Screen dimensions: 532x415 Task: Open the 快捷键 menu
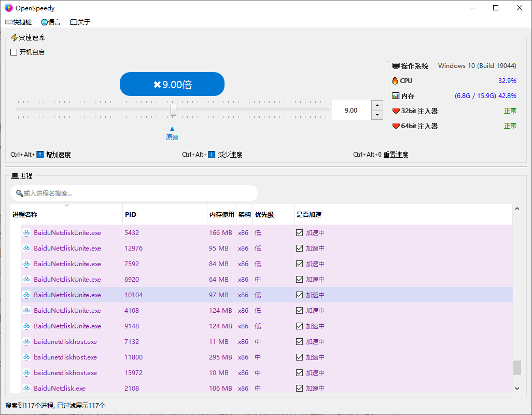pyautogui.click(x=18, y=22)
